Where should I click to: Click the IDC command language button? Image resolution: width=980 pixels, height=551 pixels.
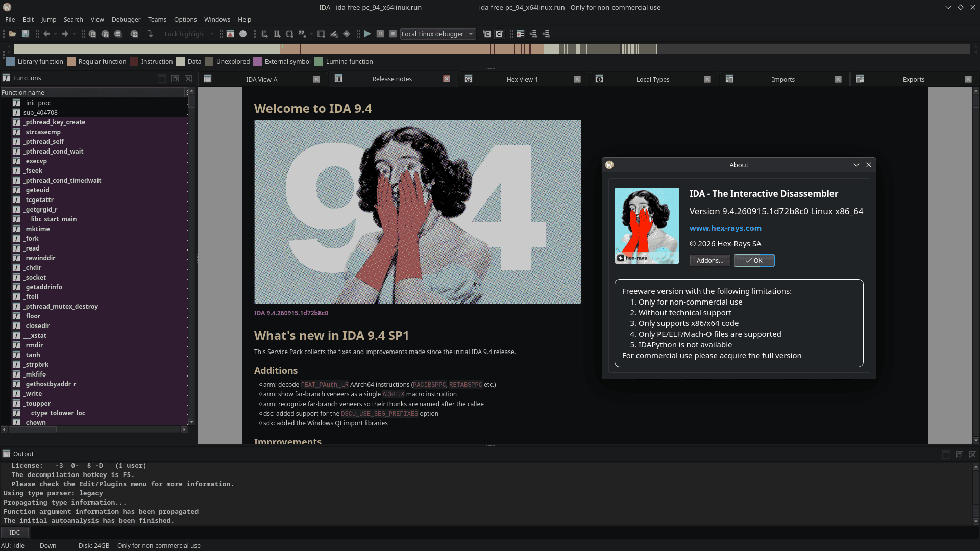[15, 532]
